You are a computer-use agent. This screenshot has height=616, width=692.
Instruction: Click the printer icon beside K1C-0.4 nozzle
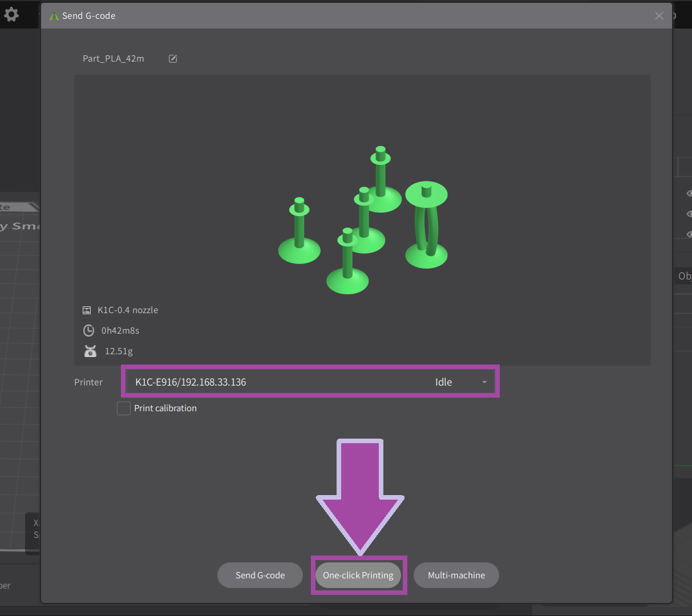pos(87,310)
